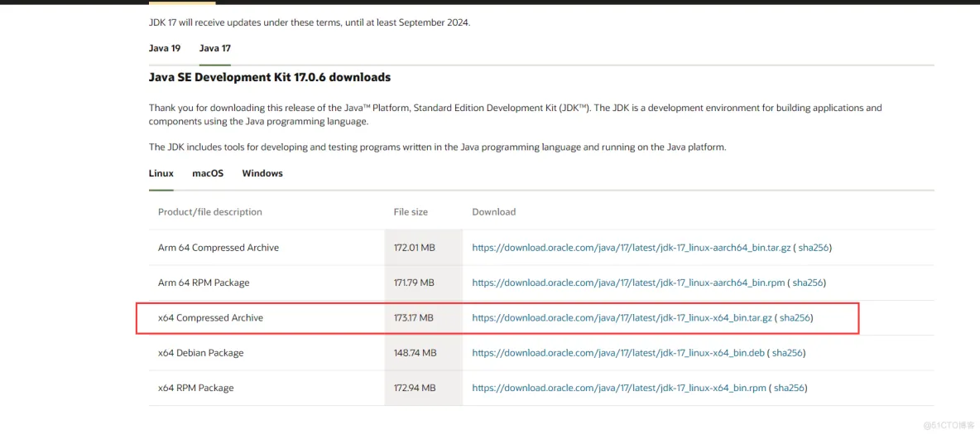The width and height of the screenshot is (980, 435).
Task: Download the Arm 64 RPM Package link
Action: point(628,283)
